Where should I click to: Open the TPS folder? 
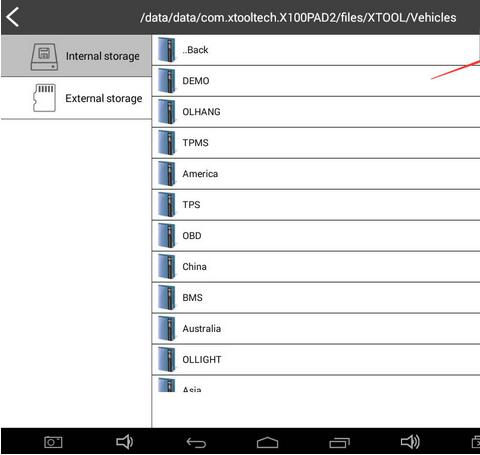pyautogui.click(x=316, y=205)
